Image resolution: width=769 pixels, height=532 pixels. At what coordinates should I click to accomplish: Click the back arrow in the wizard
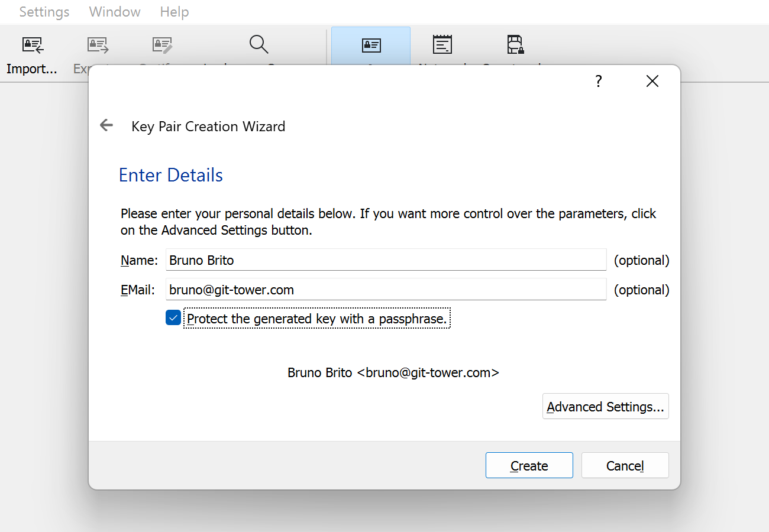pos(106,125)
